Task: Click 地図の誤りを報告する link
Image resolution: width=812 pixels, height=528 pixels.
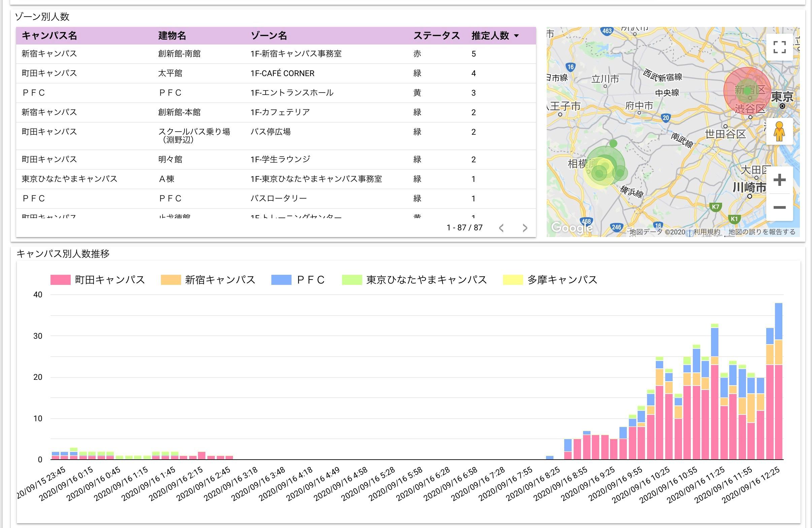Action: pyautogui.click(x=762, y=232)
